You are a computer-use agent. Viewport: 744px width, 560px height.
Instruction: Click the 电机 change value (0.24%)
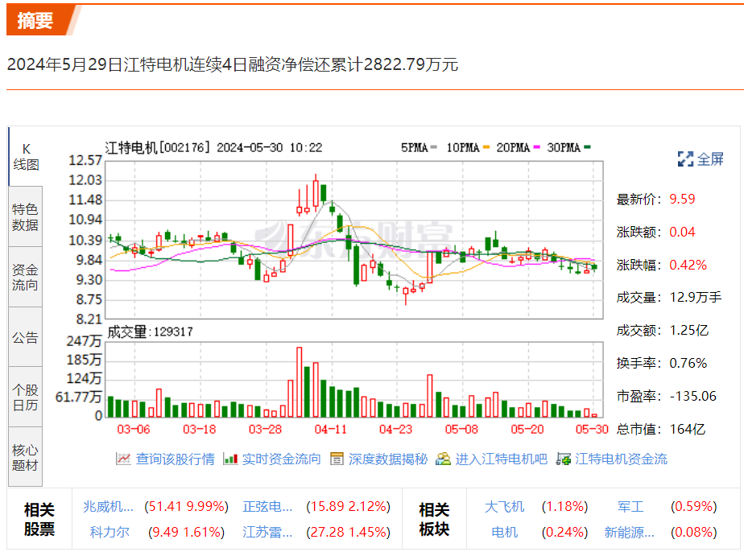point(564,532)
